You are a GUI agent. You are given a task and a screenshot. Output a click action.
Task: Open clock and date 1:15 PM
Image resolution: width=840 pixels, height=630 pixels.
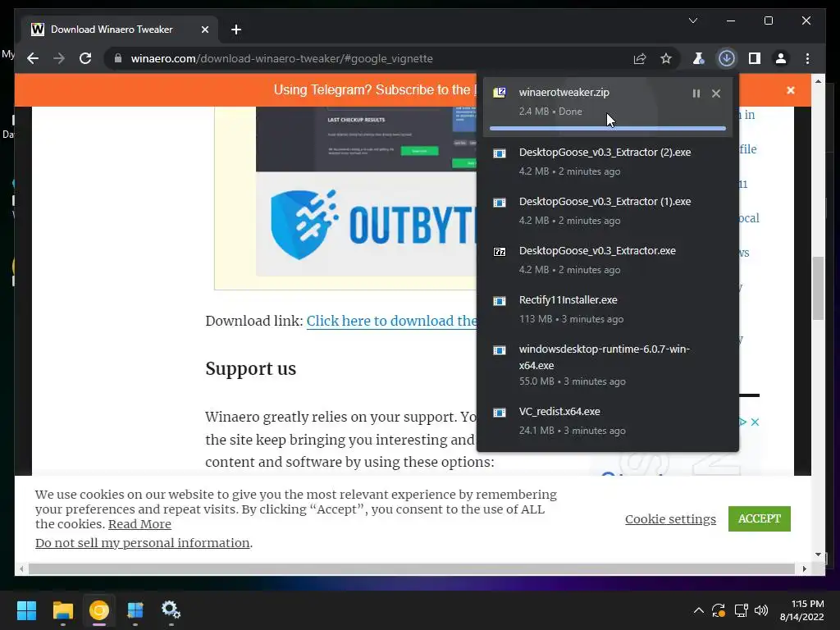[x=802, y=610]
